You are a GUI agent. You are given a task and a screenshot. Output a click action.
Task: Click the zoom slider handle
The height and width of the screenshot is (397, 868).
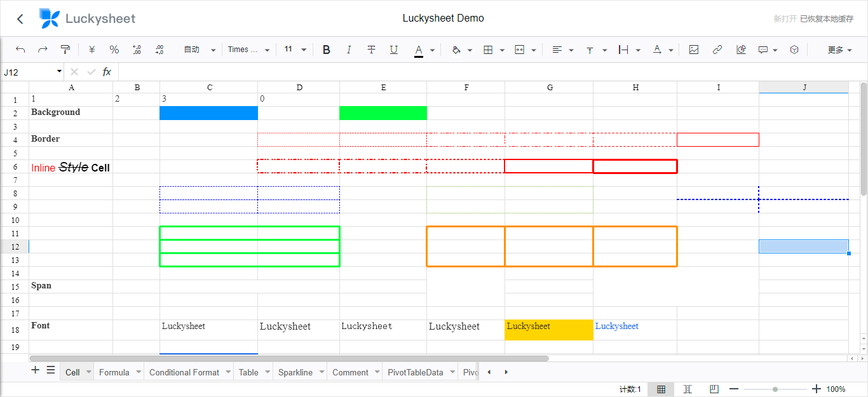click(x=775, y=389)
